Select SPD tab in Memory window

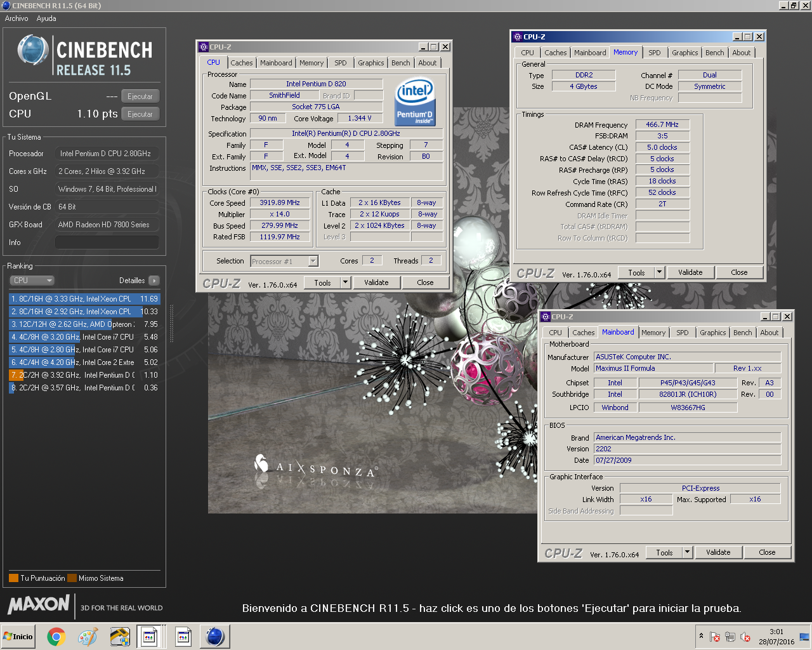(x=654, y=53)
